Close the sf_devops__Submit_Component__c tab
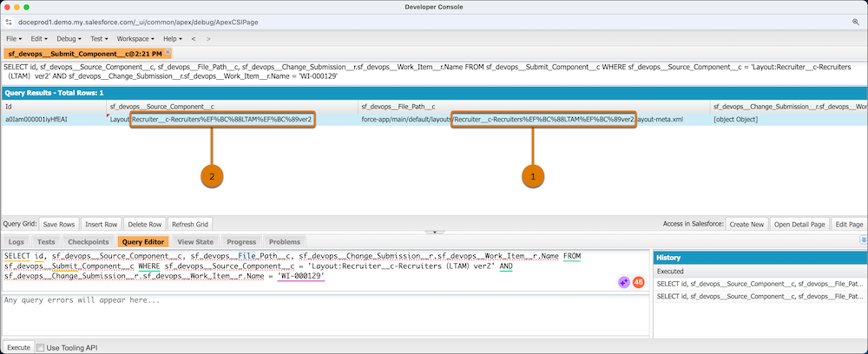 click(168, 53)
